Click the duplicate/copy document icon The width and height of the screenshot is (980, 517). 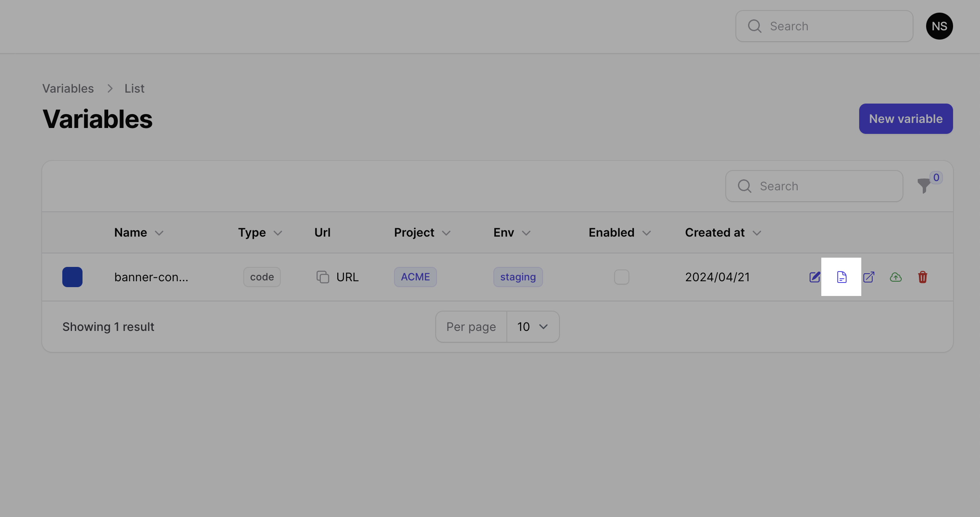tap(842, 277)
